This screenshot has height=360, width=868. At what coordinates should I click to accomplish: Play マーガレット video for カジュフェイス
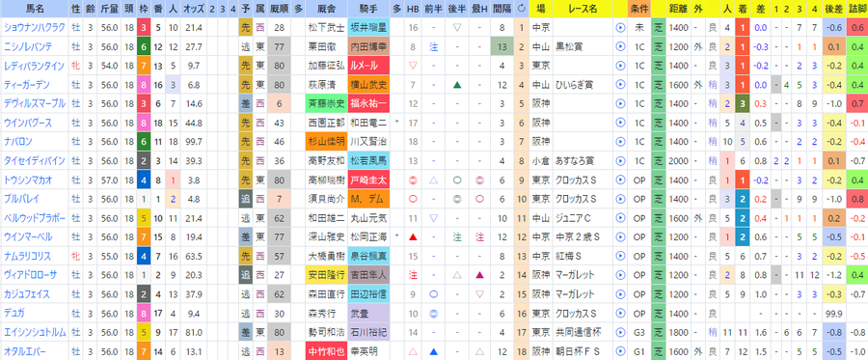(x=620, y=294)
